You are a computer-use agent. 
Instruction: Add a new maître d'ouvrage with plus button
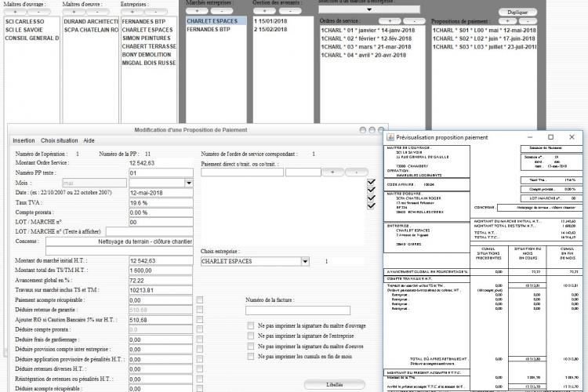click(16, 12)
